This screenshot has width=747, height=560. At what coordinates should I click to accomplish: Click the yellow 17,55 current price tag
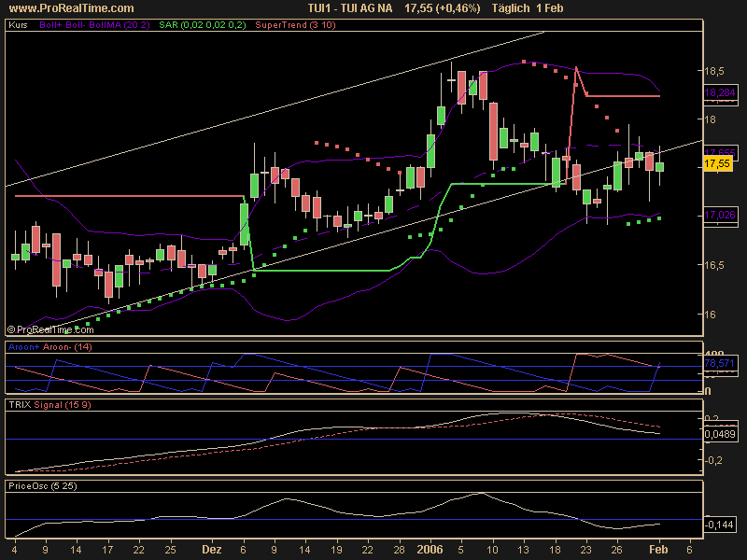click(x=716, y=163)
